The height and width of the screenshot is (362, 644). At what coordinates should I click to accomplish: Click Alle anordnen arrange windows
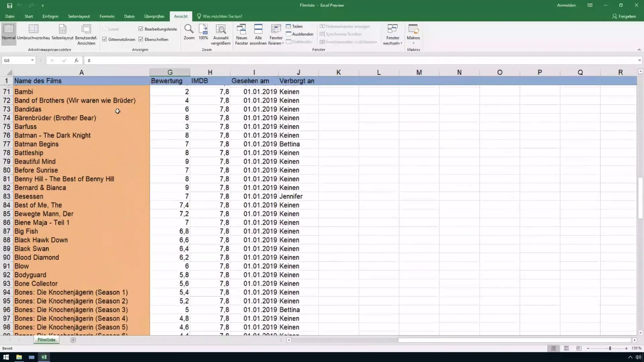click(258, 35)
